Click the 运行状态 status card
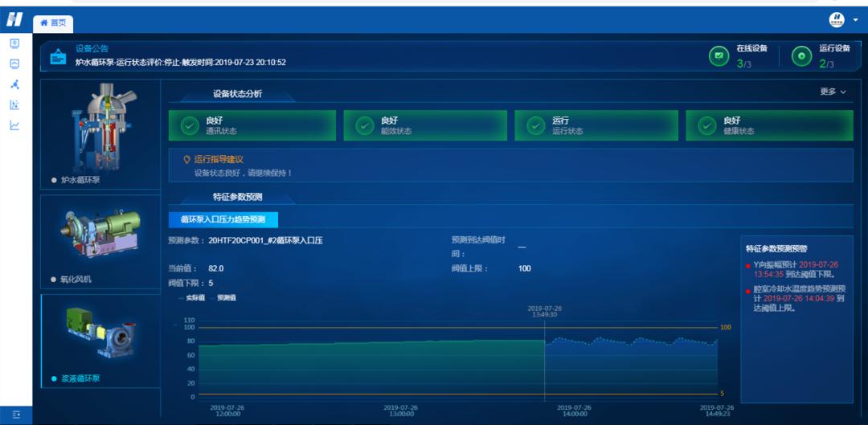Viewport: 868px width, 425px height. pos(596,125)
